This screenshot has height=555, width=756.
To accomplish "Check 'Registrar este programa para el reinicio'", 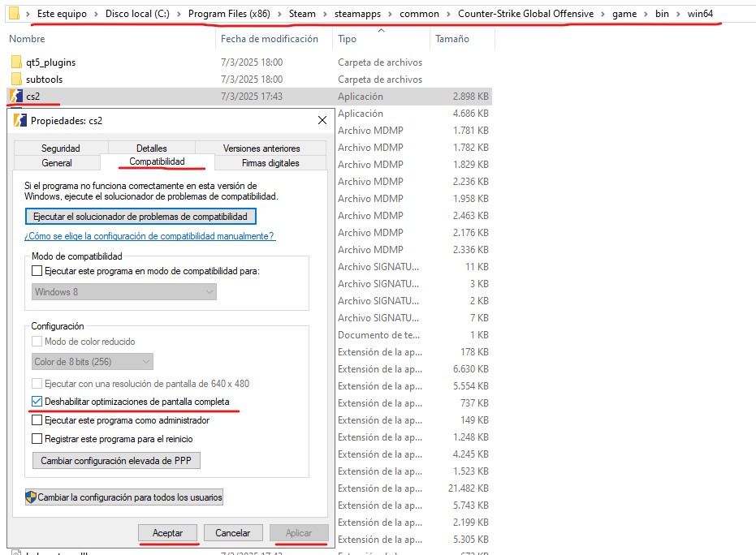I will click(x=37, y=439).
